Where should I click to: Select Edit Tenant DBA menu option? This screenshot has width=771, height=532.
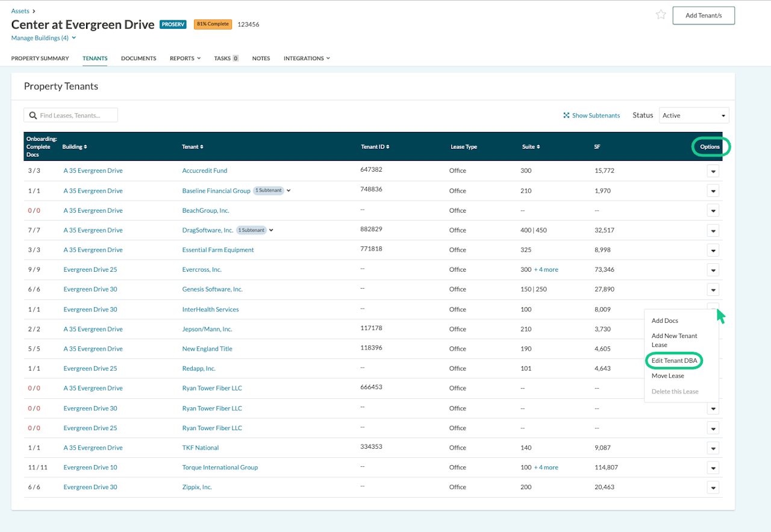coord(674,360)
